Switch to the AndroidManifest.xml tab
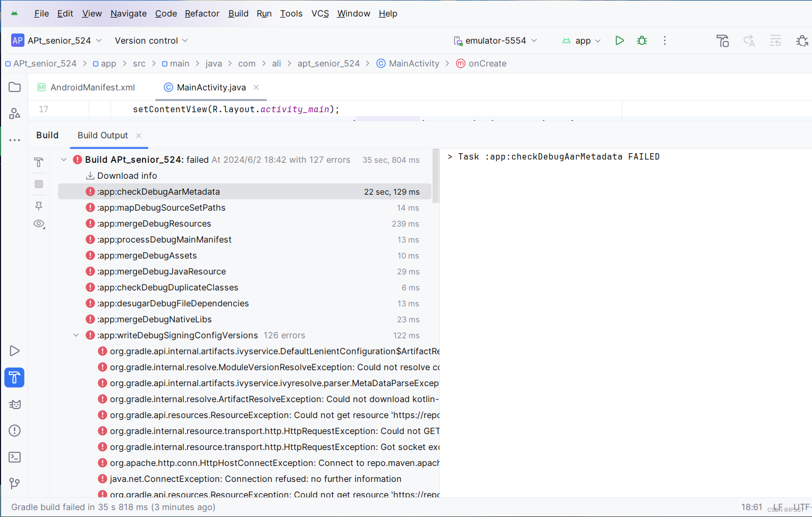The height and width of the screenshot is (517, 812). [87, 87]
